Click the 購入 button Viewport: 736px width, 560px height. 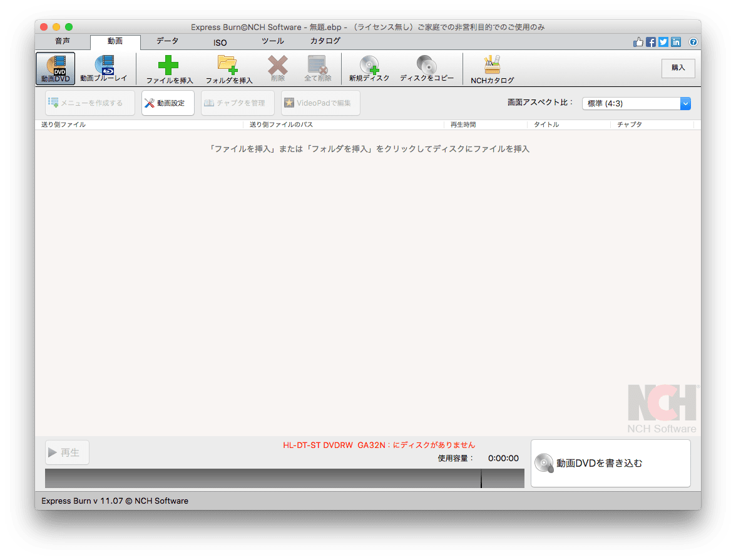tap(678, 68)
